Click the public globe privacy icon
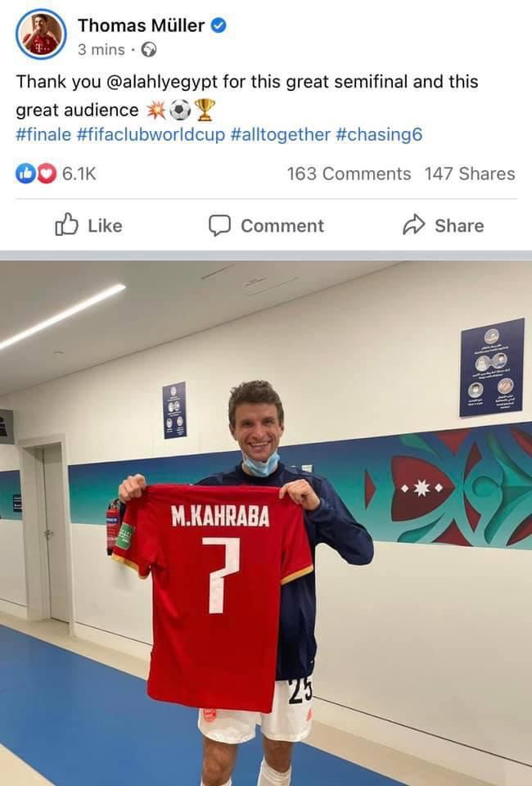 (x=149, y=50)
